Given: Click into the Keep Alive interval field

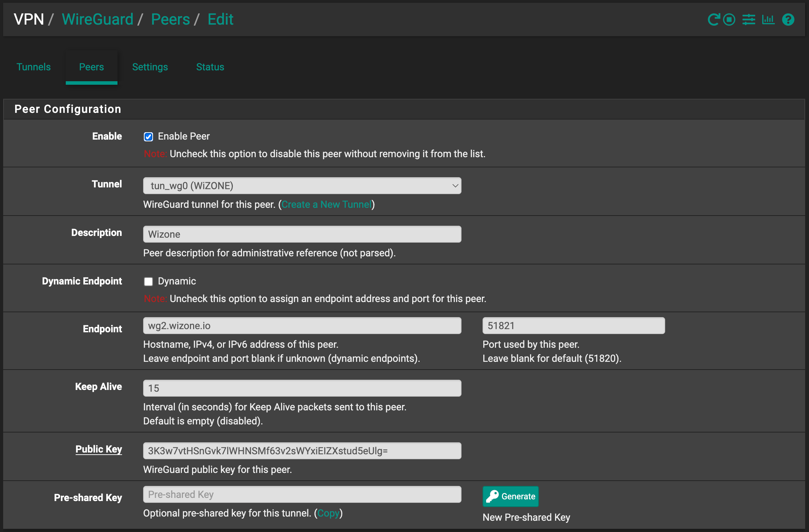Looking at the screenshot, I should click(302, 388).
